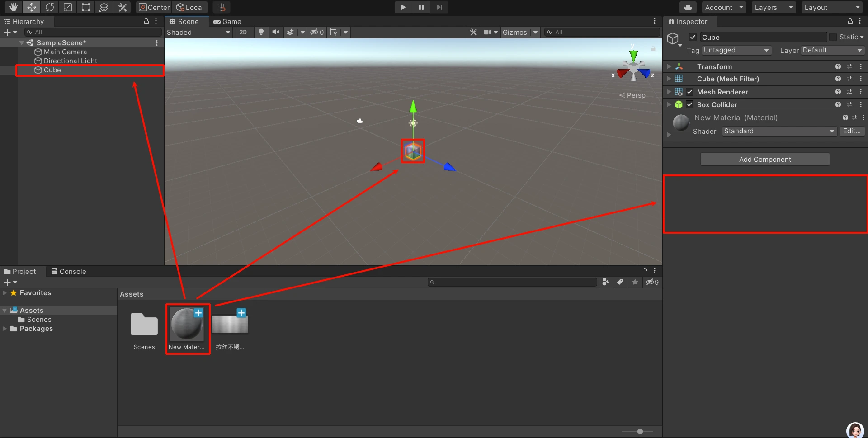
Task: Toggle 2D scene view mode
Action: [243, 32]
